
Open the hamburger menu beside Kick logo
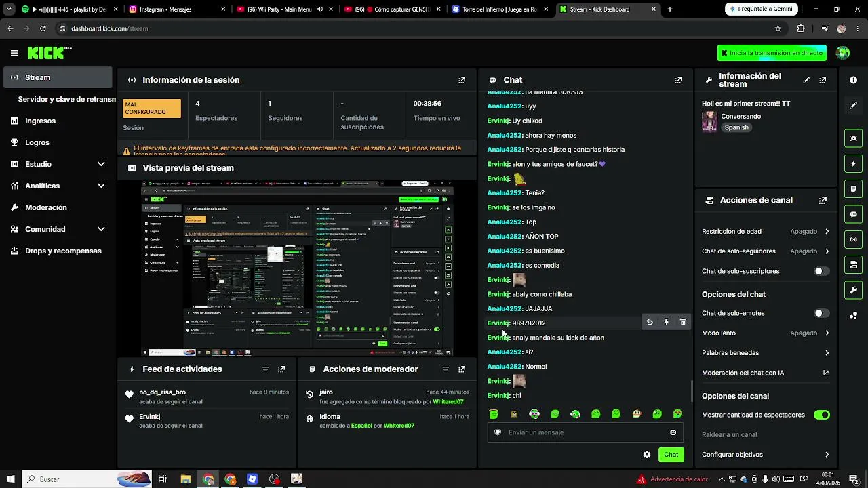14,53
